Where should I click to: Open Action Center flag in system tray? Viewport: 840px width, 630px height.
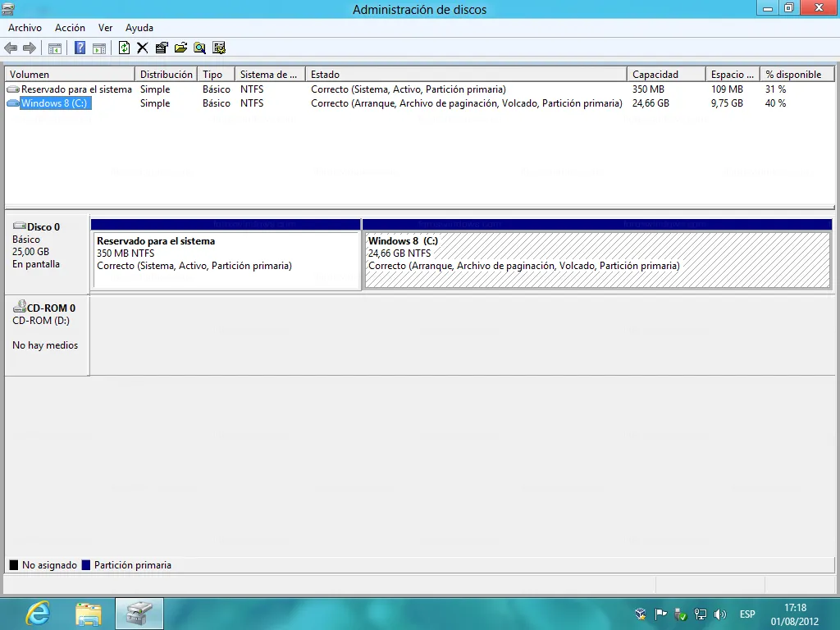point(660,614)
